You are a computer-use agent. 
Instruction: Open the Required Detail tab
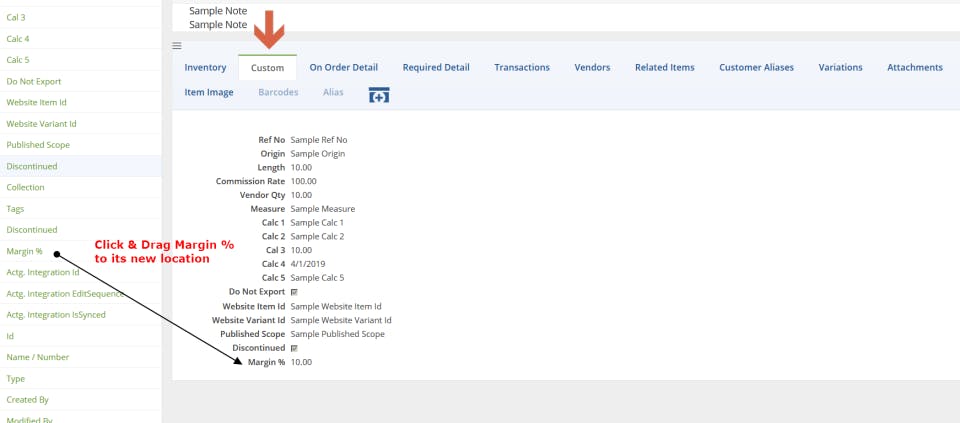(x=436, y=67)
